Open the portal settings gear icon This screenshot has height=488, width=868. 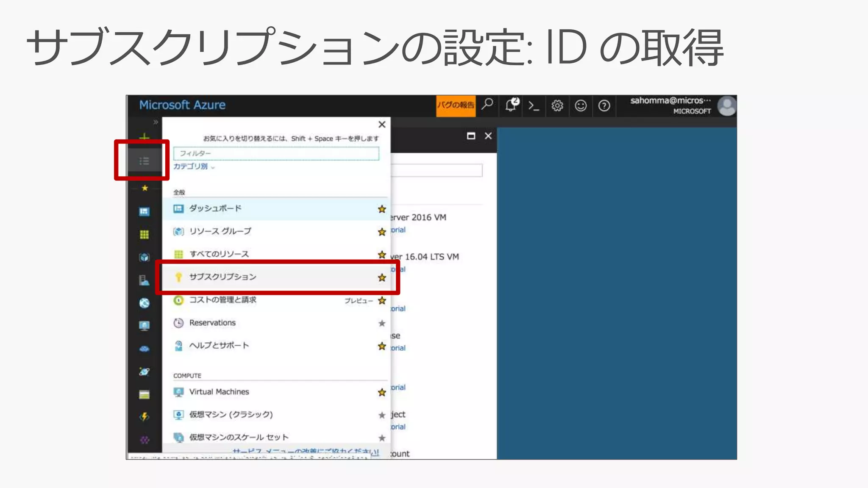coord(557,106)
